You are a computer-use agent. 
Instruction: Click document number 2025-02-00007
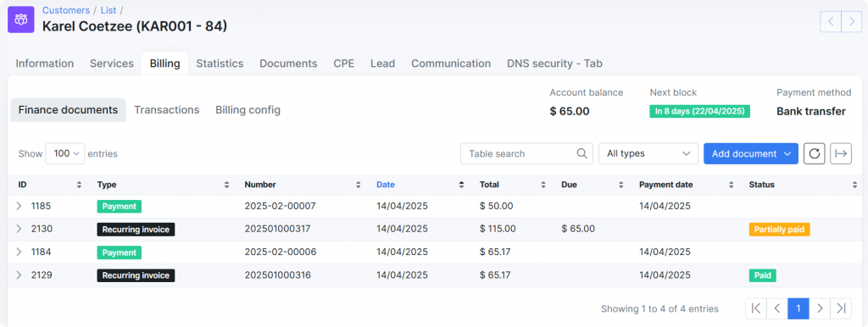[x=280, y=207]
